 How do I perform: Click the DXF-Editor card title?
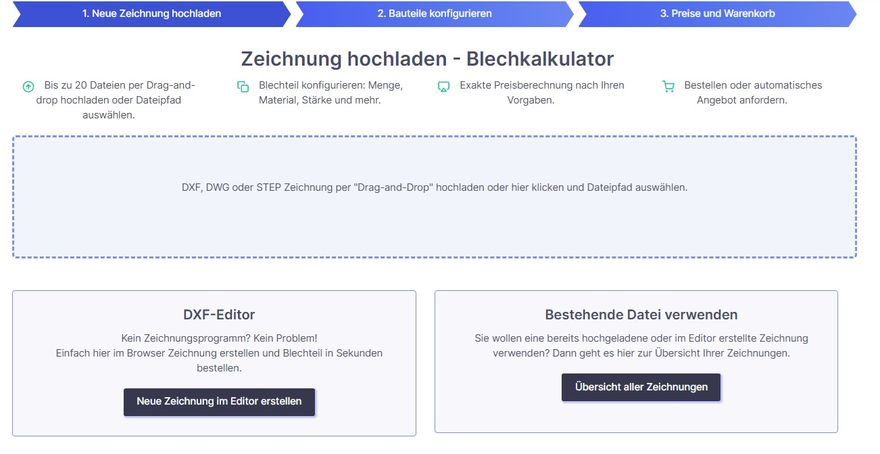219,315
